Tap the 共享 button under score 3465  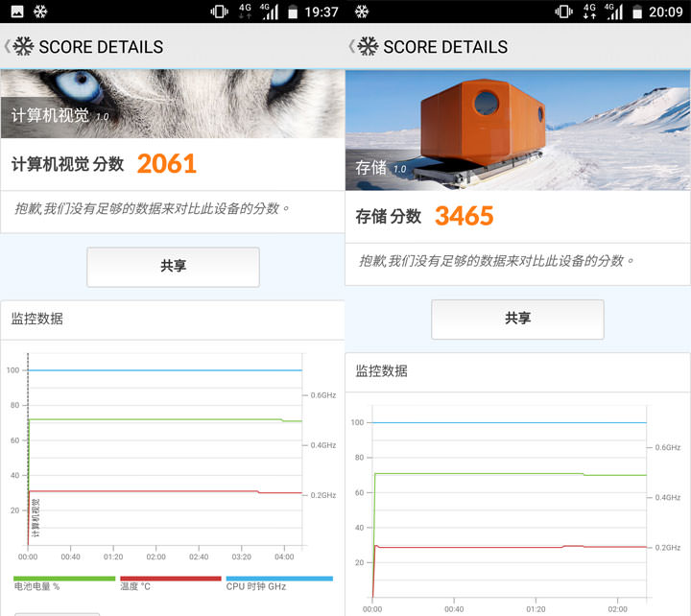point(517,320)
